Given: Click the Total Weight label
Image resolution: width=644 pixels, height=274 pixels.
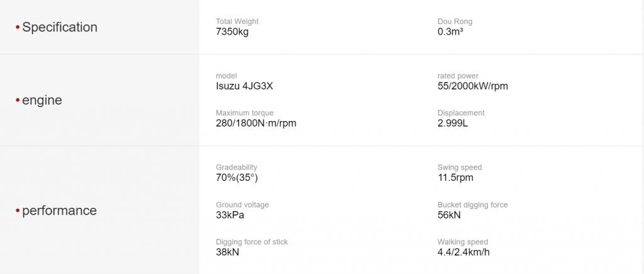Looking at the screenshot, I should (237, 21).
